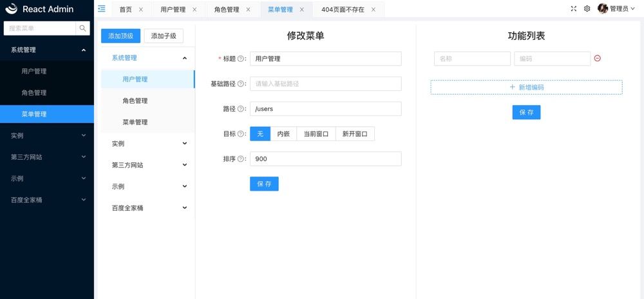Collapse 系统管理 in menu tree panel
644x299 pixels.
tap(148, 58)
